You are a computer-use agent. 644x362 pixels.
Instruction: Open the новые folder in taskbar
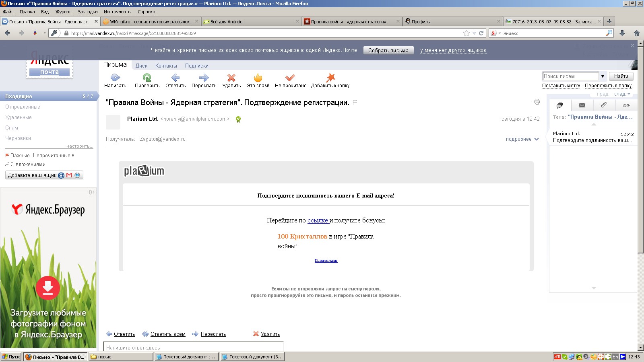pos(121,357)
